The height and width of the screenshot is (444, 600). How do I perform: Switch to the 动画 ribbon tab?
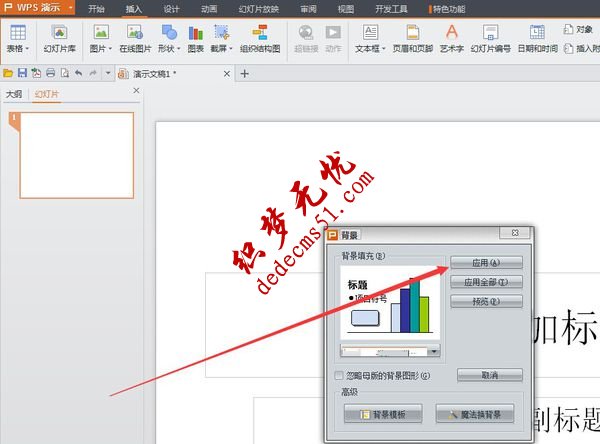209,8
